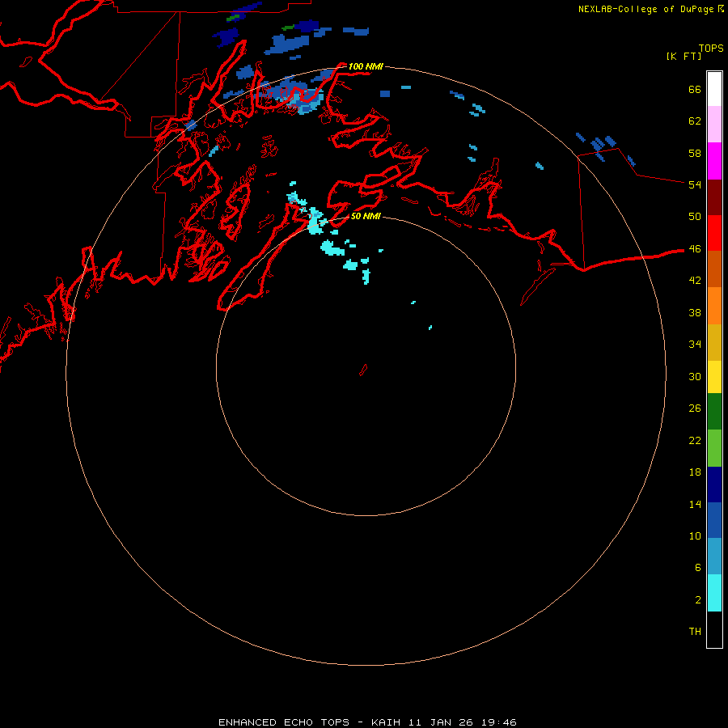Select the '38' legend value
Image resolution: width=728 pixels, height=728 pixels.
point(695,312)
